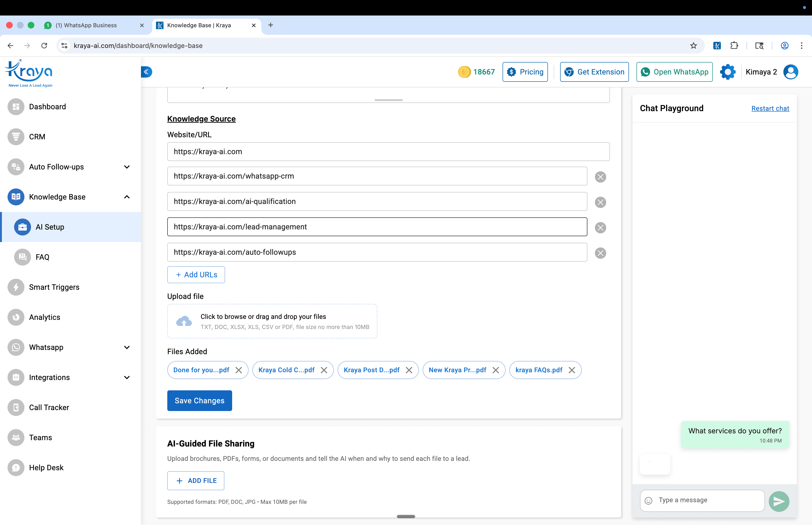The width and height of the screenshot is (812, 525).
Task: Remove the auto-followups URL entry
Action: coord(600,253)
